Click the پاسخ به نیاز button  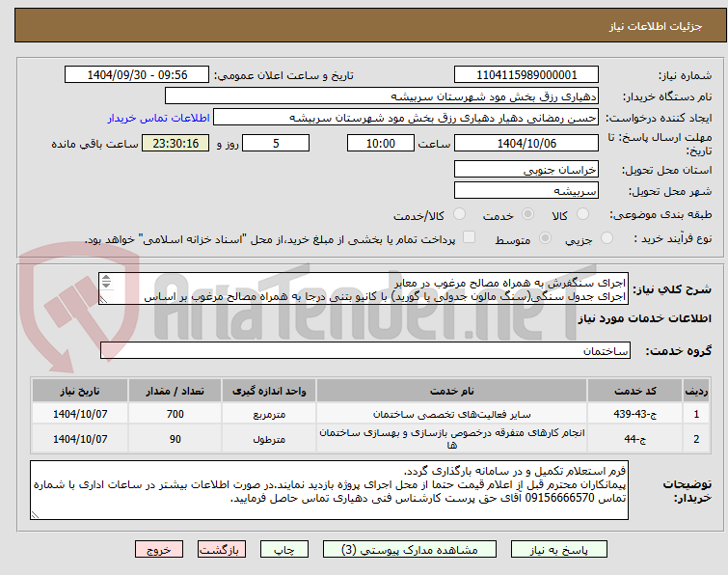pyautogui.click(x=559, y=549)
